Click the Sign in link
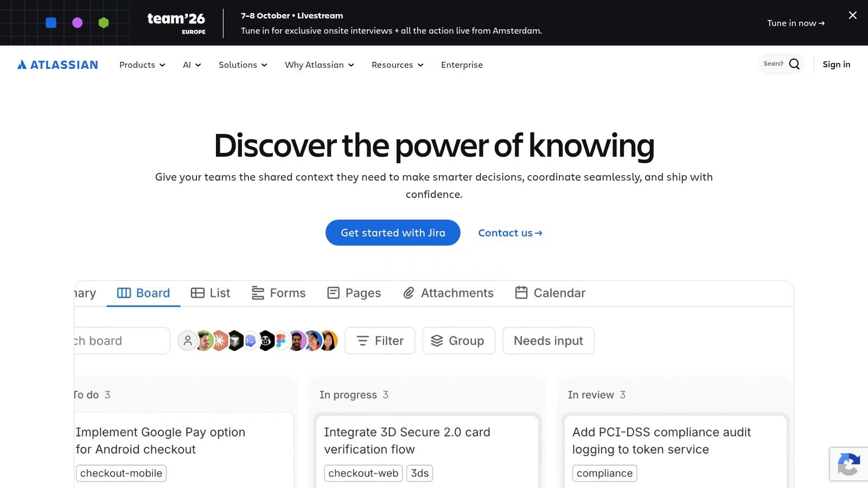 (837, 64)
